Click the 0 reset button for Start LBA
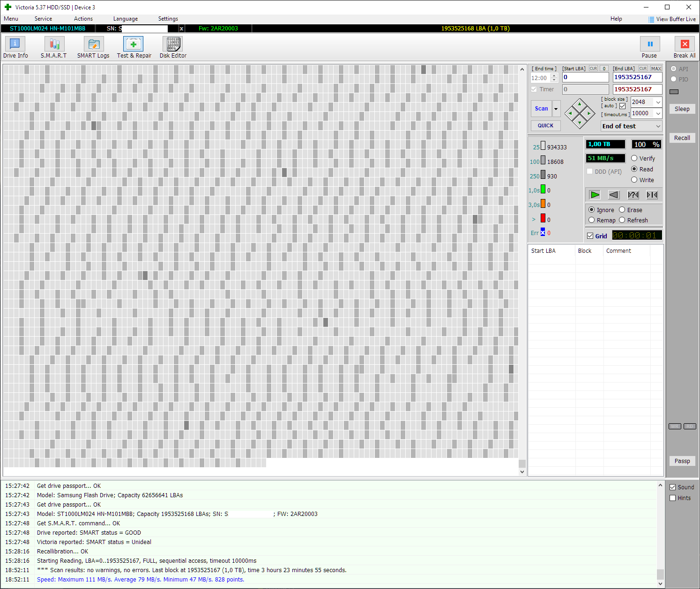 click(604, 68)
